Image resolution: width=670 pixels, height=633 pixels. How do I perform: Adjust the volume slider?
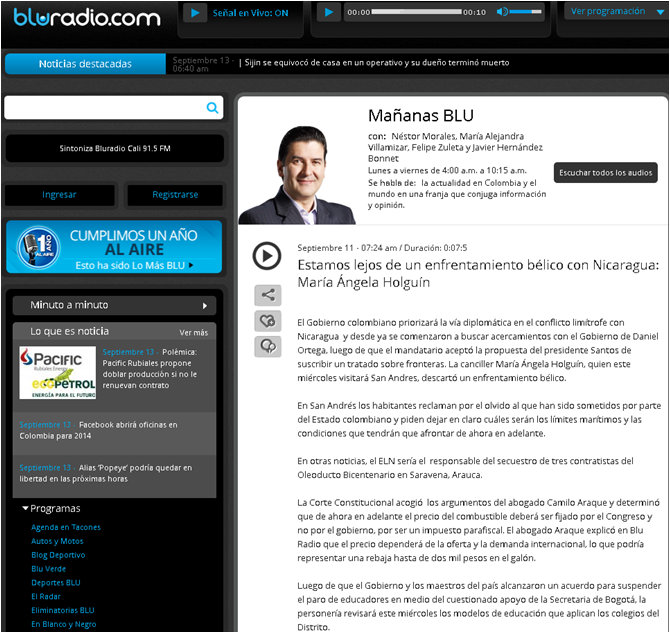pyautogui.click(x=526, y=12)
